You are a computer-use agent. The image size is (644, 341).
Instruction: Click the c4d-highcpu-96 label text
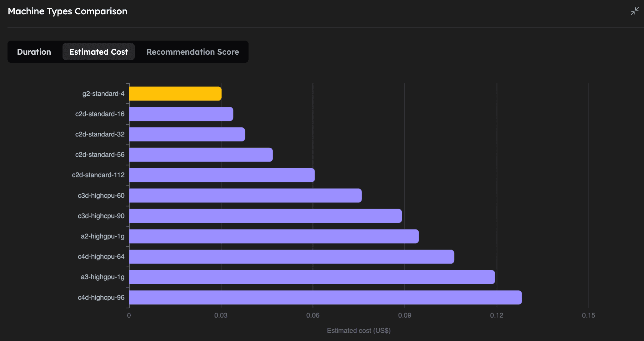(x=101, y=297)
